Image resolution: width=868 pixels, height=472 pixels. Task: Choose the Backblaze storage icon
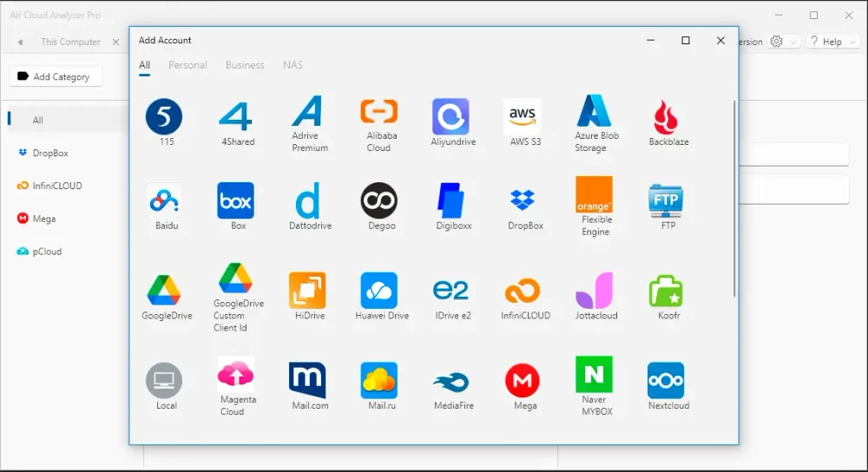pyautogui.click(x=668, y=116)
